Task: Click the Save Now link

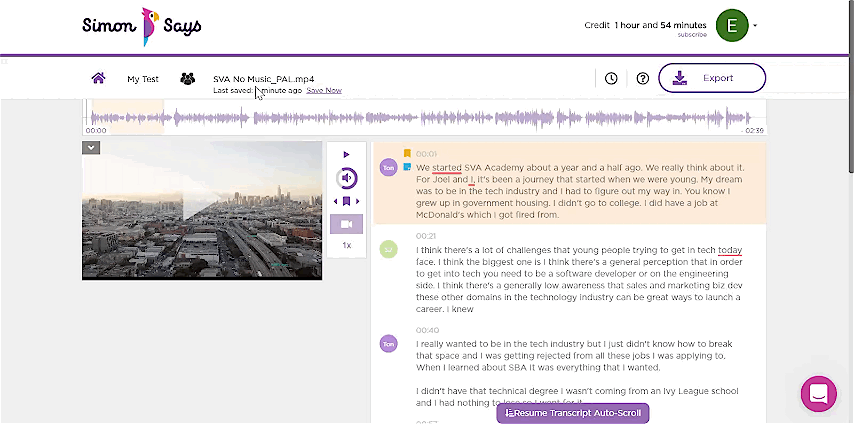Action: pos(324,90)
